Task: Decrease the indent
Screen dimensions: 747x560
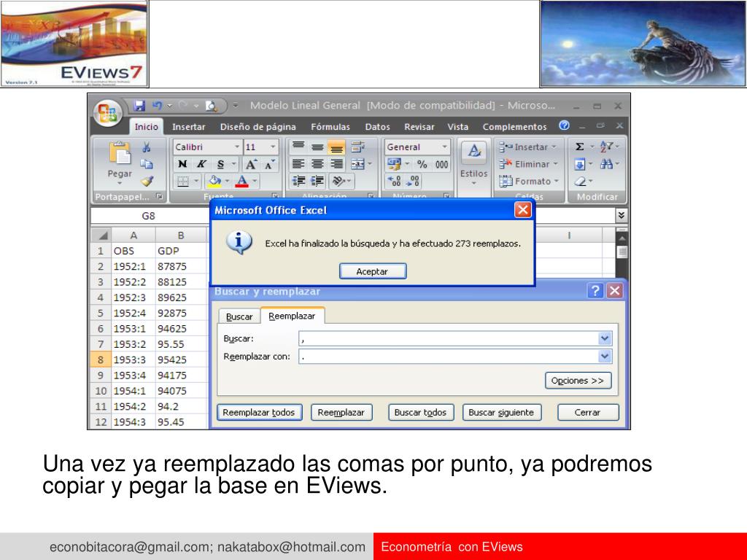Action: point(298,181)
